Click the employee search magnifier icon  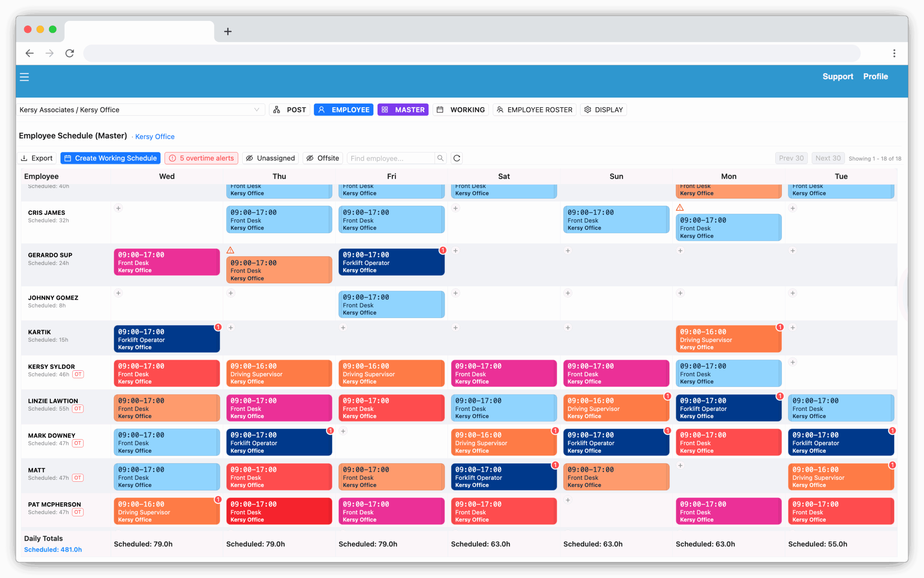[x=440, y=158]
